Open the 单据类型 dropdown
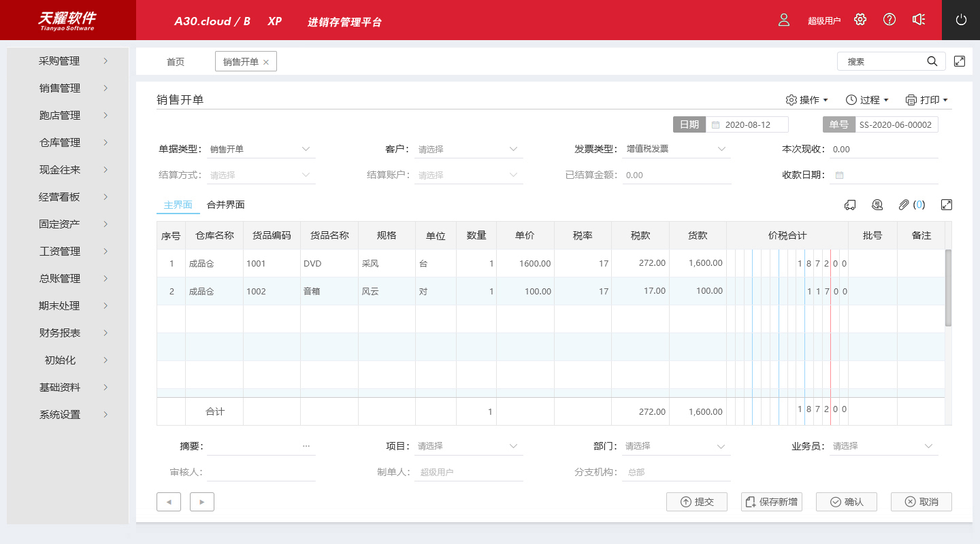The image size is (980, 544). (261, 149)
